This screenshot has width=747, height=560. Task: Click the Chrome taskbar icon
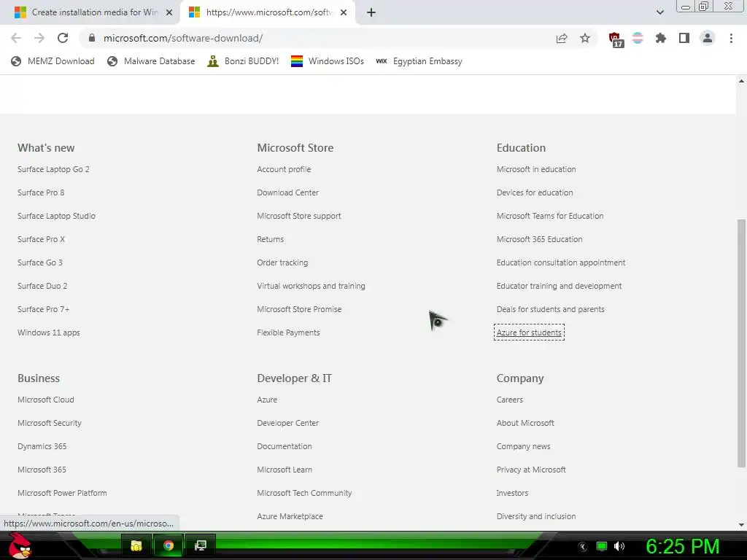[169, 545]
